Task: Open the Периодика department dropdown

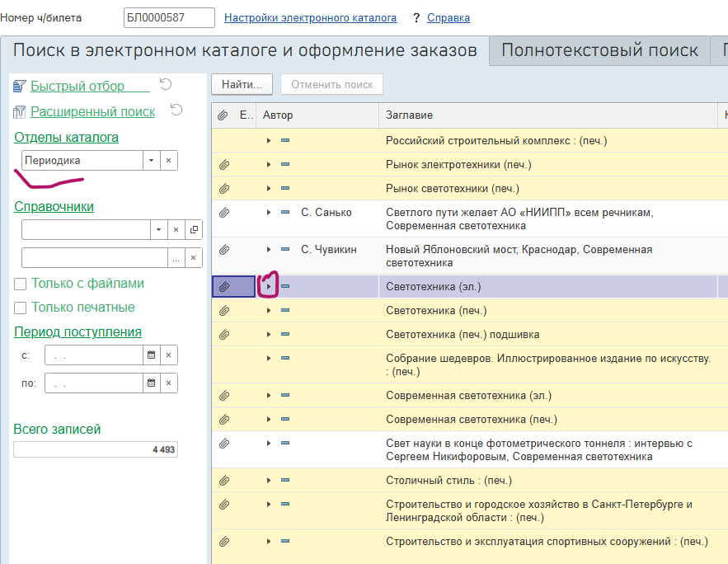Action: coord(152,160)
